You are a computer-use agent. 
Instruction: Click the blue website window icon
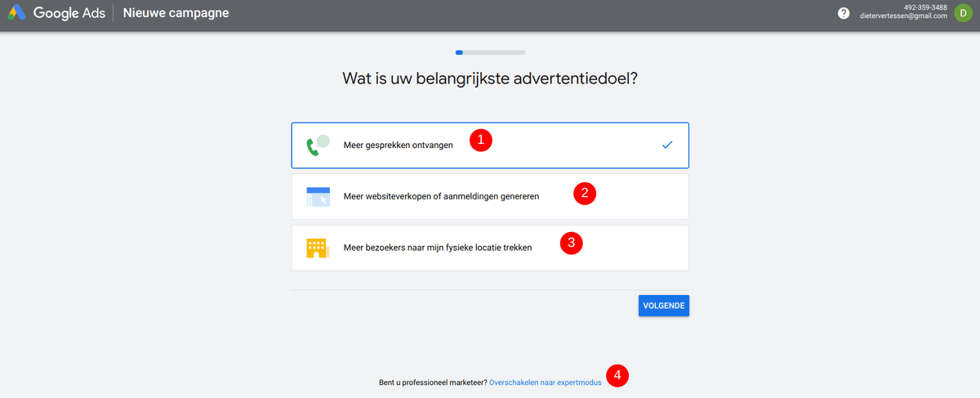coord(318,196)
